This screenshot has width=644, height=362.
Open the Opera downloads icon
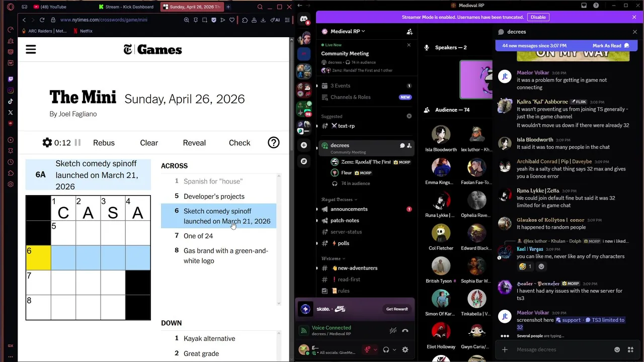(263, 20)
